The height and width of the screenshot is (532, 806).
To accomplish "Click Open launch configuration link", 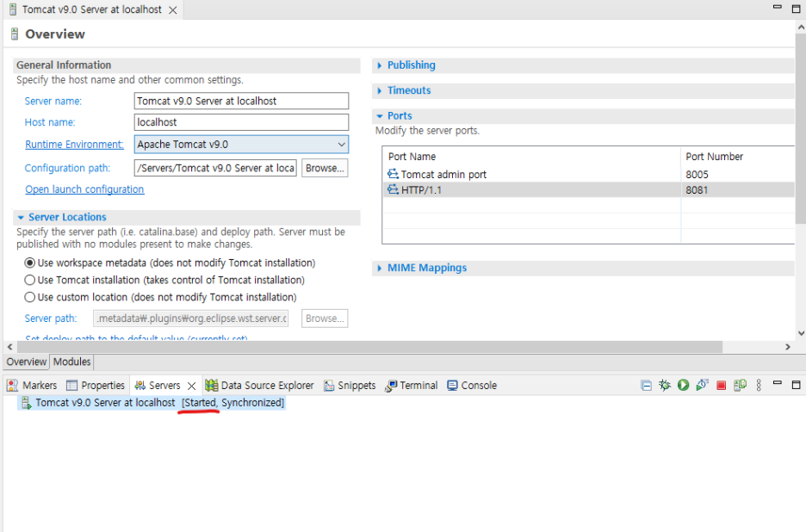I will tap(84, 189).
